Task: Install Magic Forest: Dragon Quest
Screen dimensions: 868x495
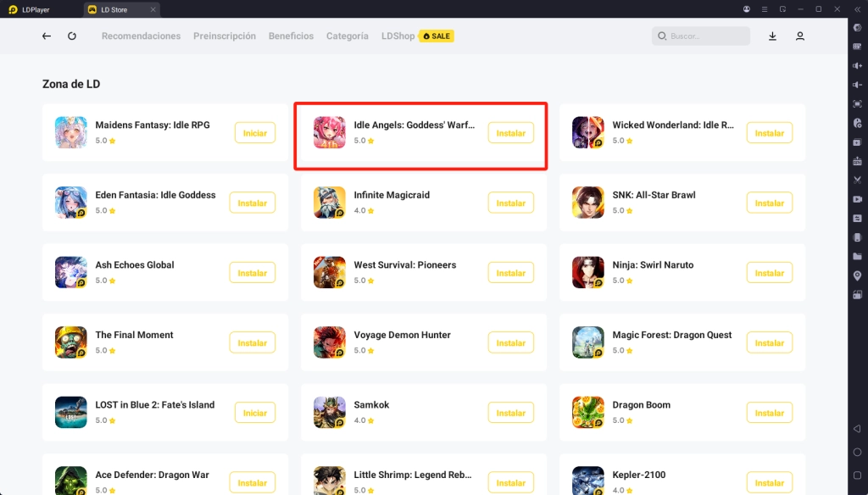Action: point(770,342)
